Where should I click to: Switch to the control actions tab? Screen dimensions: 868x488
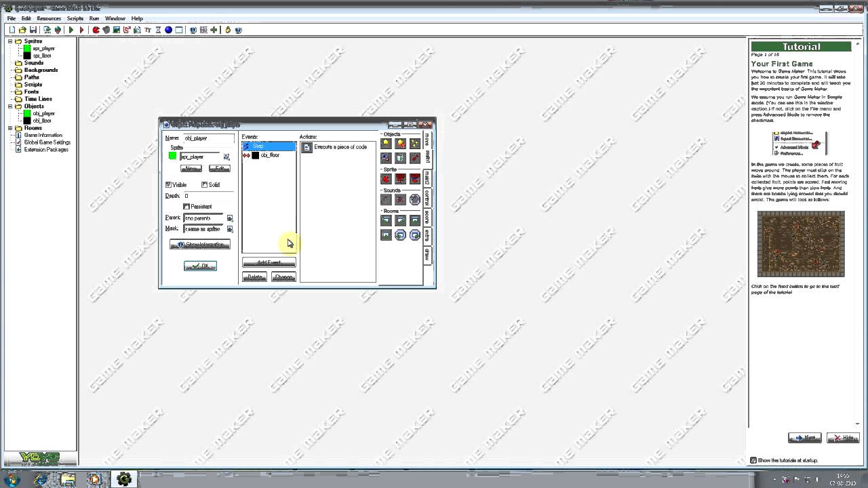(x=427, y=197)
